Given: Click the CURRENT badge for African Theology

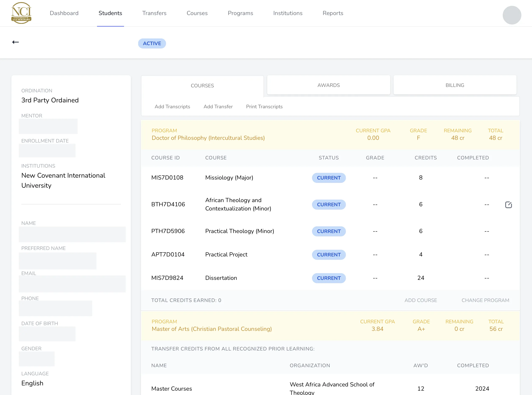Looking at the screenshot, I should [329, 205].
